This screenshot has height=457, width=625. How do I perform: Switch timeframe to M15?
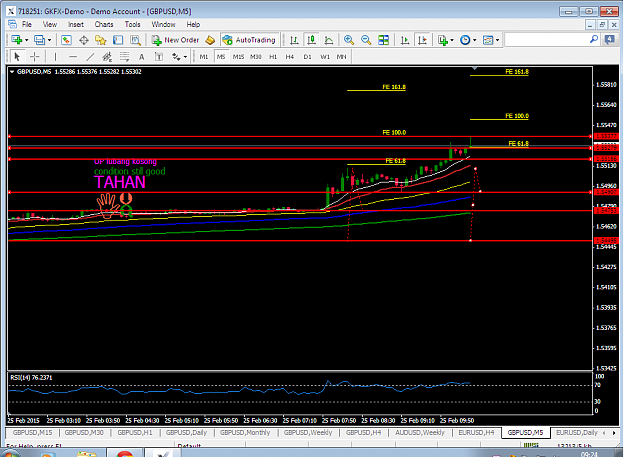tap(238, 57)
